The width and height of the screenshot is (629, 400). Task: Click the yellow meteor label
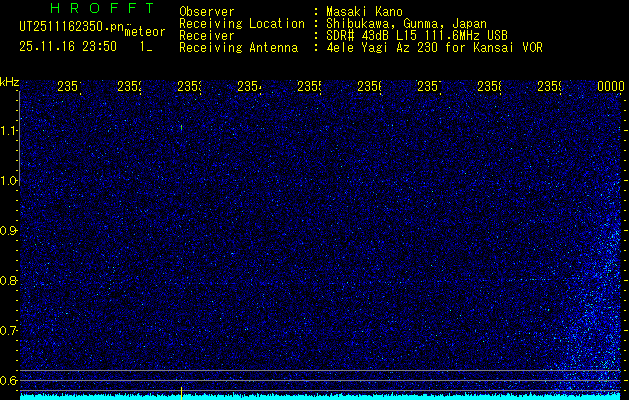click(145, 32)
